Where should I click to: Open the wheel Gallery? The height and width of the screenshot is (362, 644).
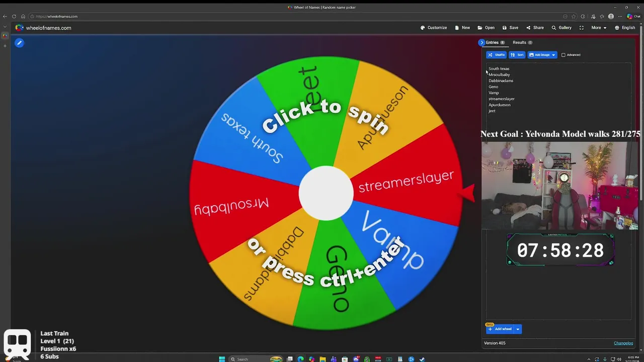coord(561,28)
